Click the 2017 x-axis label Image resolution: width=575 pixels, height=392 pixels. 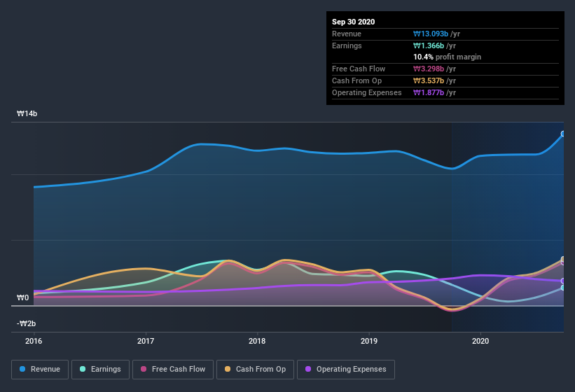pyautogui.click(x=146, y=341)
